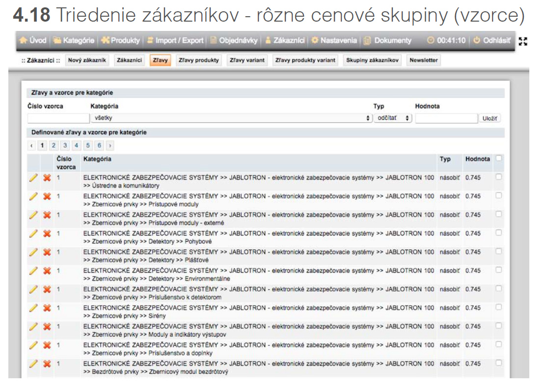Go to next page using right arrow pagination
Screen dimensions: 546x392
(x=110, y=146)
